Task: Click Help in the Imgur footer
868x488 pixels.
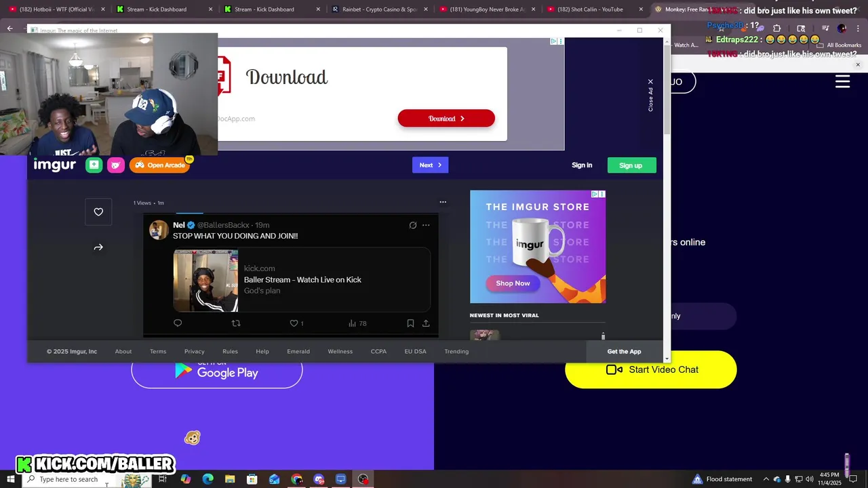Action: pyautogui.click(x=262, y=351)
